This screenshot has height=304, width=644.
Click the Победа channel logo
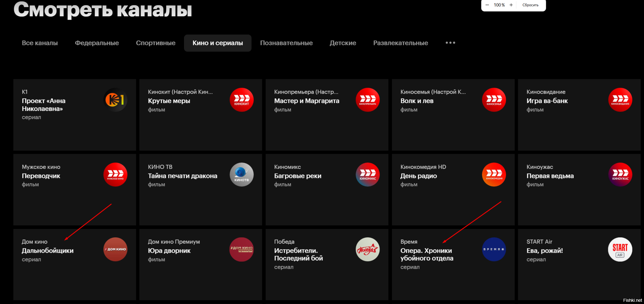click(368, 249)
